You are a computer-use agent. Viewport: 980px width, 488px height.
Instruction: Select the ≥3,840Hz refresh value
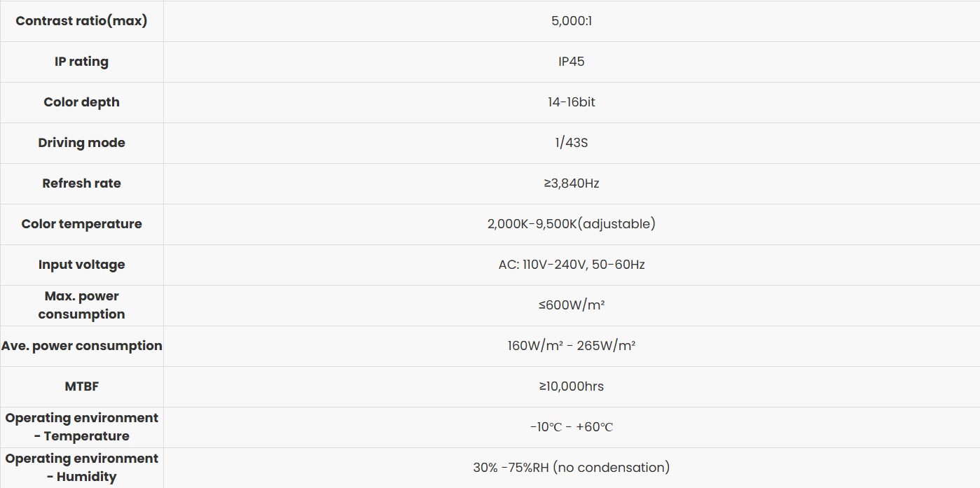point(572,183)
